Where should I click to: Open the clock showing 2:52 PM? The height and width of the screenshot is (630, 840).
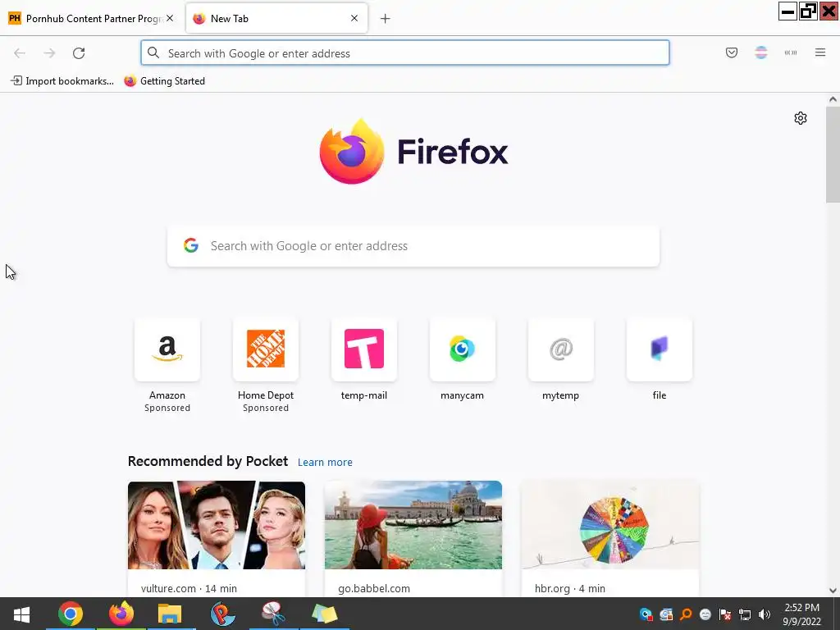801,614
